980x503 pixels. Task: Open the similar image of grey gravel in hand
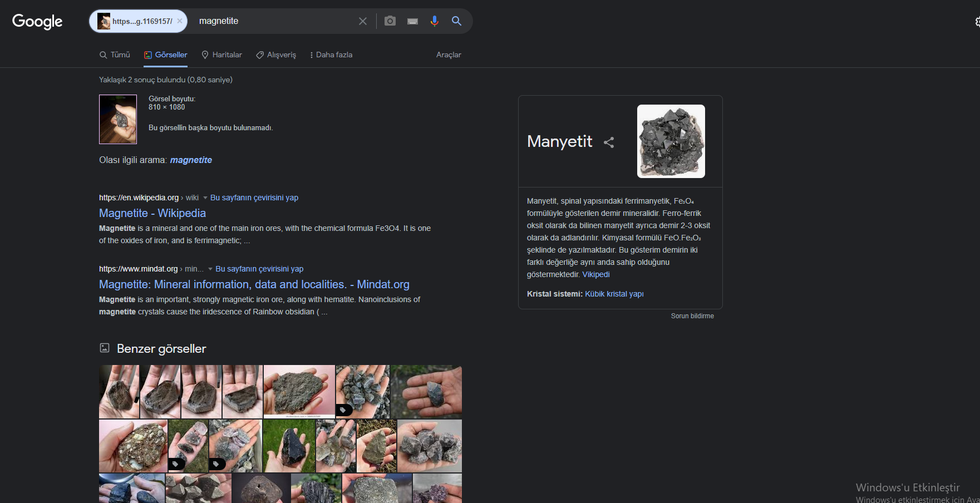click(x=363, y=392)
